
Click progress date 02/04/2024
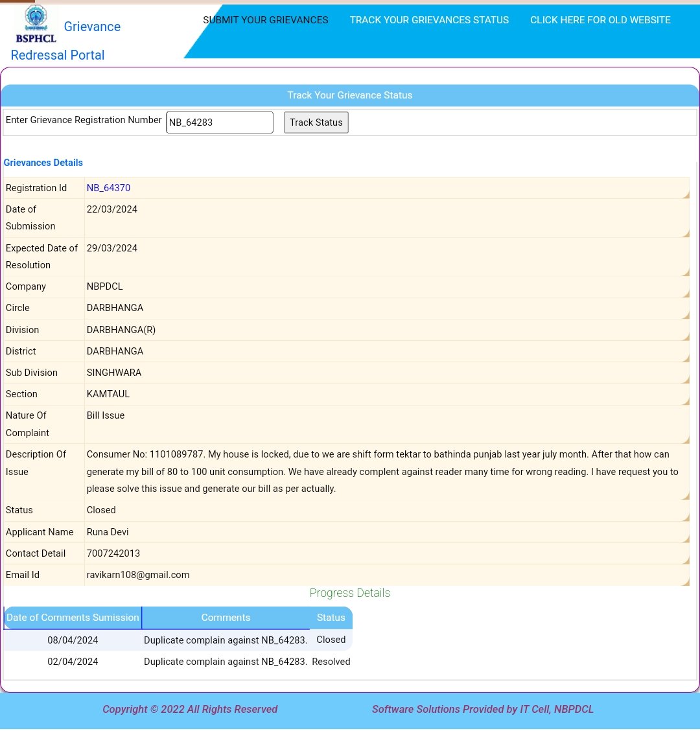(x=73, y=662)
